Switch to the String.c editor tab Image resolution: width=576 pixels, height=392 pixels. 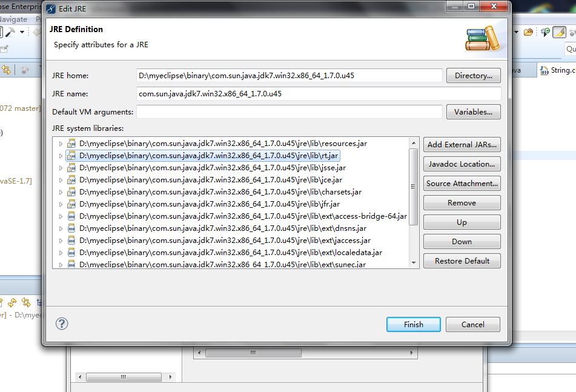point(558,70)
